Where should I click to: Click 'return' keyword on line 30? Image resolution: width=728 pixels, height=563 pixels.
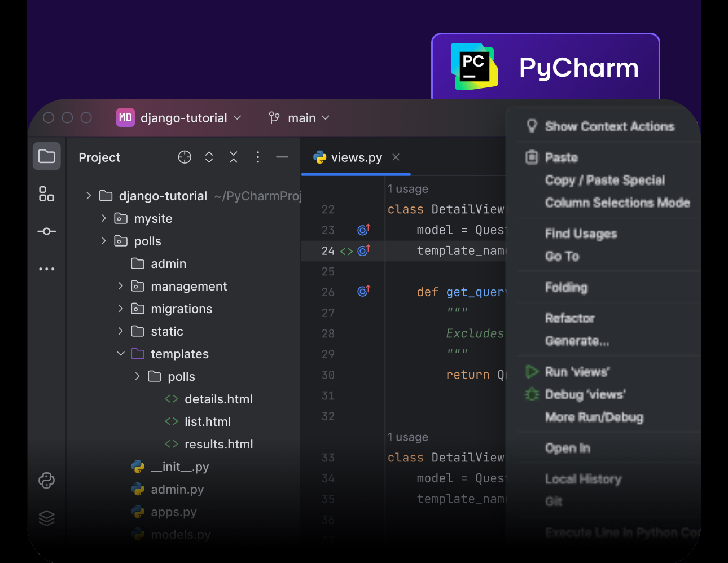coord(468,375)
